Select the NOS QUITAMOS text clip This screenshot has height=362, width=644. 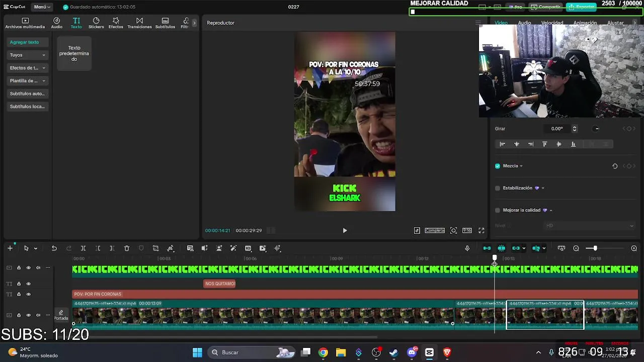[220, 284]
